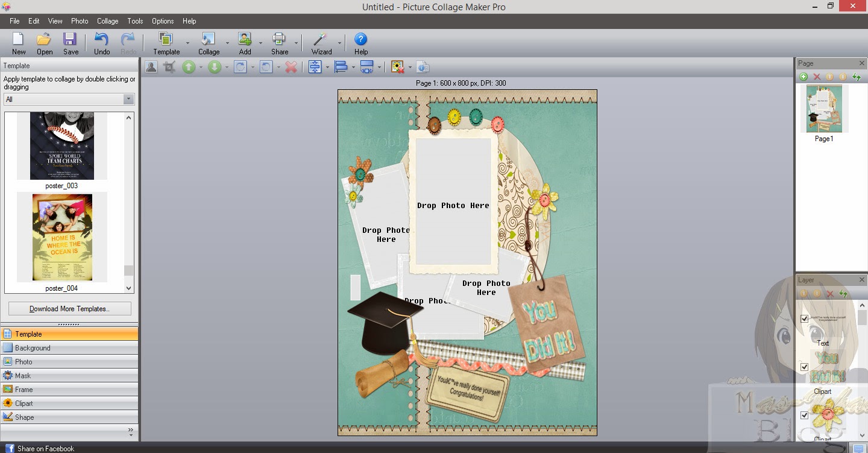The width and height of the screenshot is (868, 453).
Task: Toggle visibility checkbox of Text layer
Action: pos(804,318)
